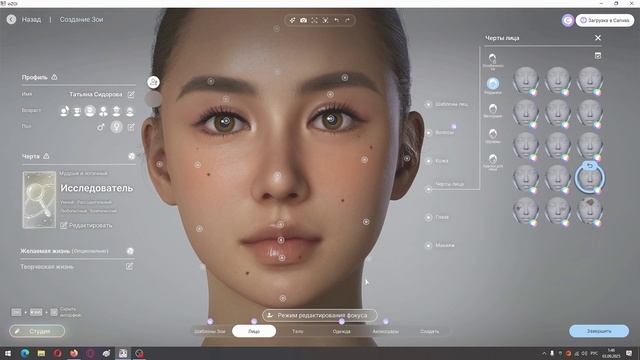Image resolution: width=640 pixels, height=360 pixels.
Task: Click the undo arrow in top toolbar
Action: pyautogui.click(x=336, y=20)
